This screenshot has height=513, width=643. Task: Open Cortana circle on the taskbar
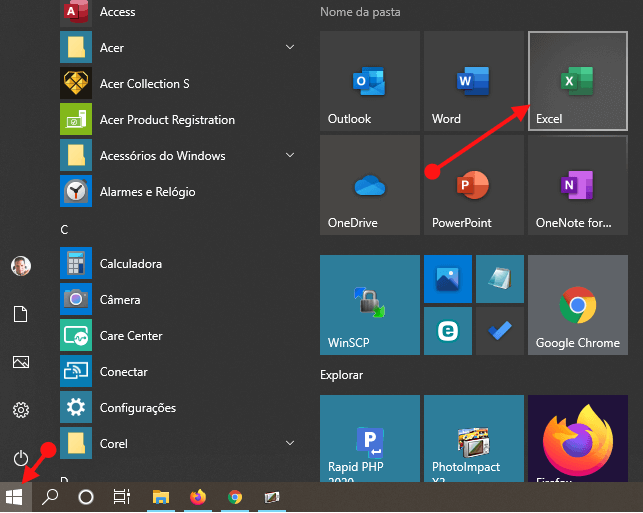(x=86, y=497)
